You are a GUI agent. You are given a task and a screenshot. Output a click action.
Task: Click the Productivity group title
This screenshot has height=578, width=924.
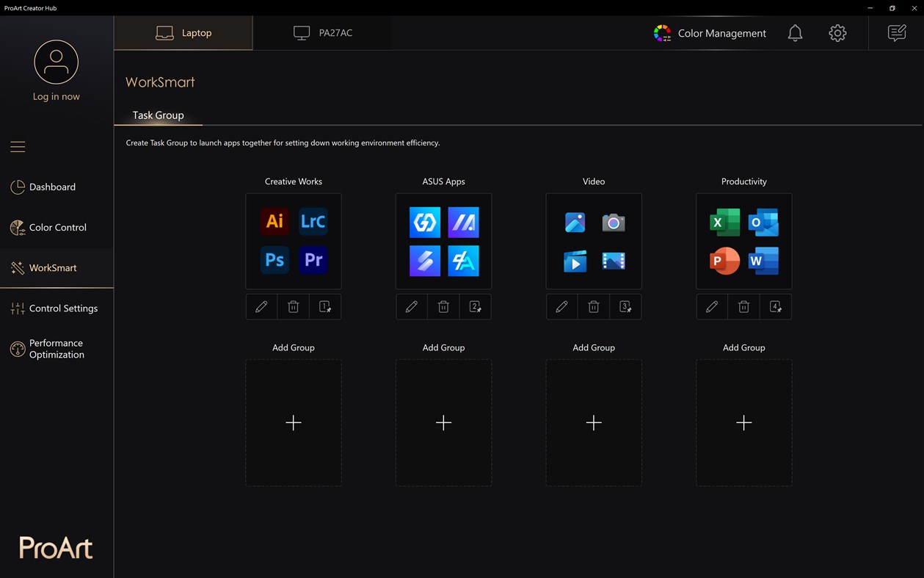[743, 181]
